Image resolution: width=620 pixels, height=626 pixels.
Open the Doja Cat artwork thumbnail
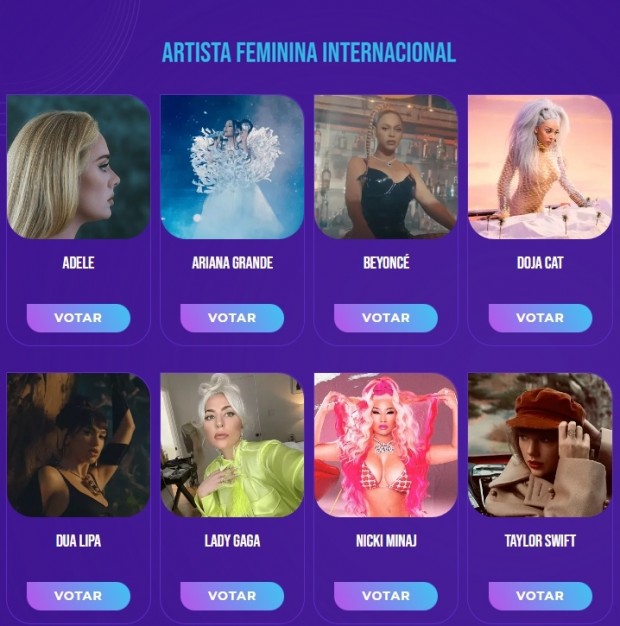[540, 167]
